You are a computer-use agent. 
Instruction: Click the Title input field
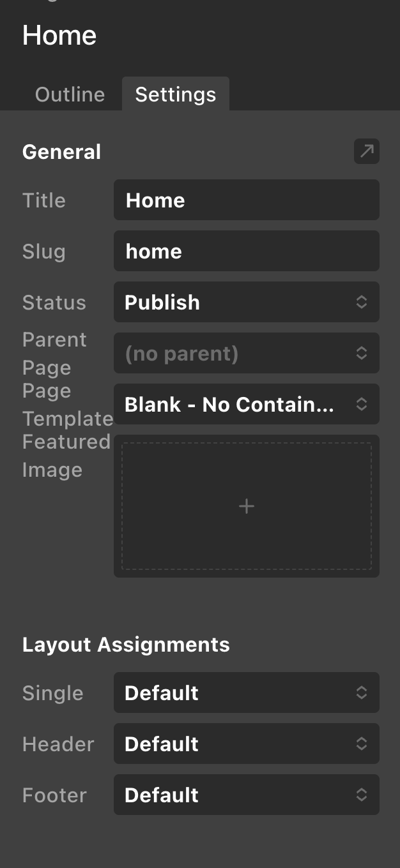[x=247, y=200]
